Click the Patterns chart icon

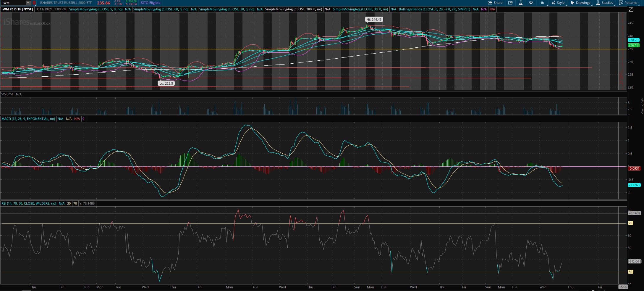pos(621,3)
